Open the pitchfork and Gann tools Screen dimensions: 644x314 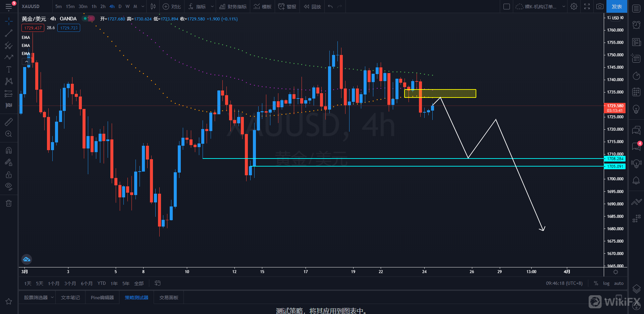click(x=9, y=45)
